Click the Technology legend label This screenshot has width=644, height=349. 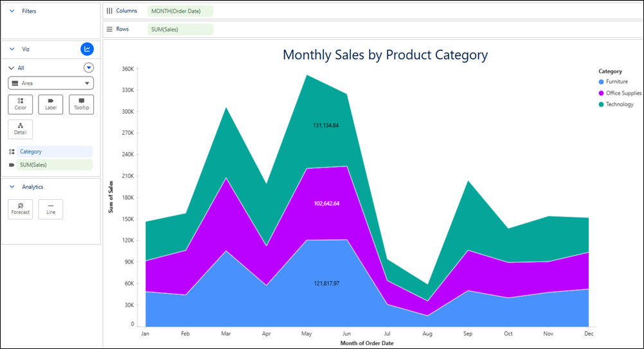(620, 104)
